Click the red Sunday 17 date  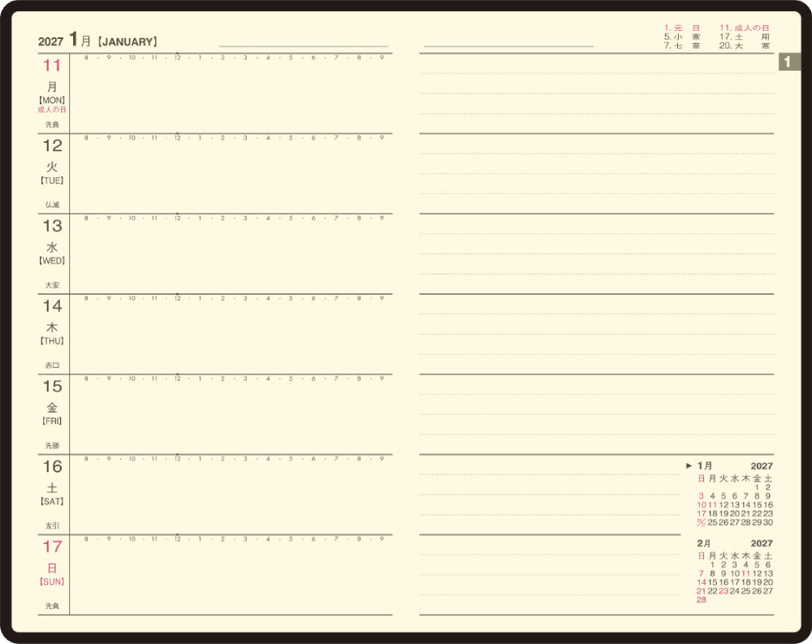click(52, 547)
